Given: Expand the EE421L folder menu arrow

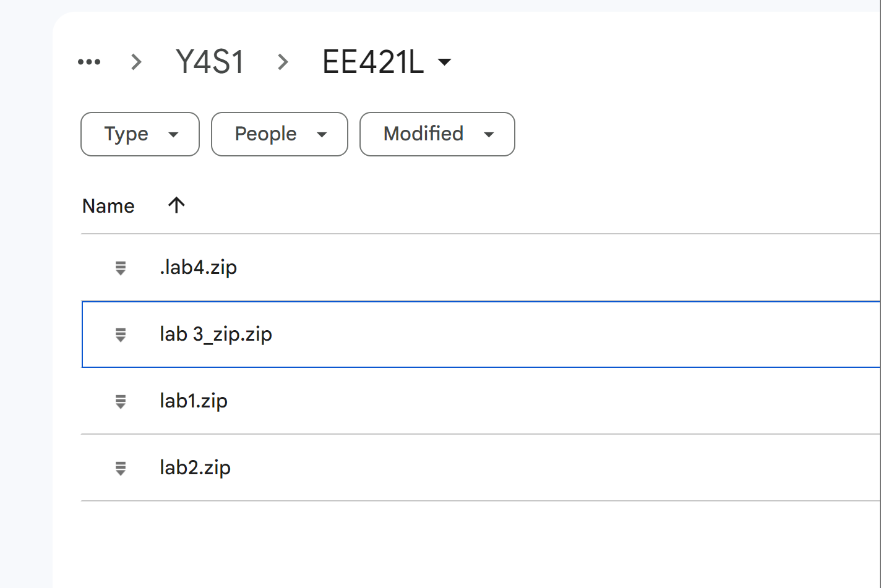Looking at the screenshot, I should 444,62.
